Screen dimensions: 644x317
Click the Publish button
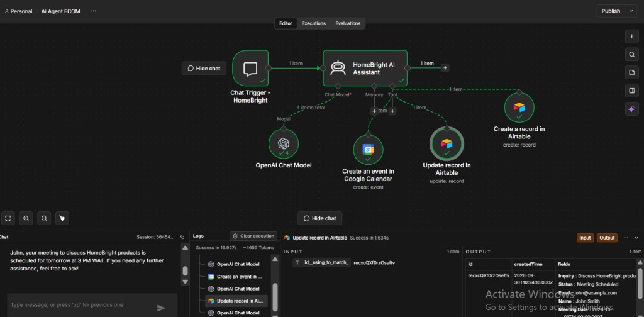click(x=611, y=11)
